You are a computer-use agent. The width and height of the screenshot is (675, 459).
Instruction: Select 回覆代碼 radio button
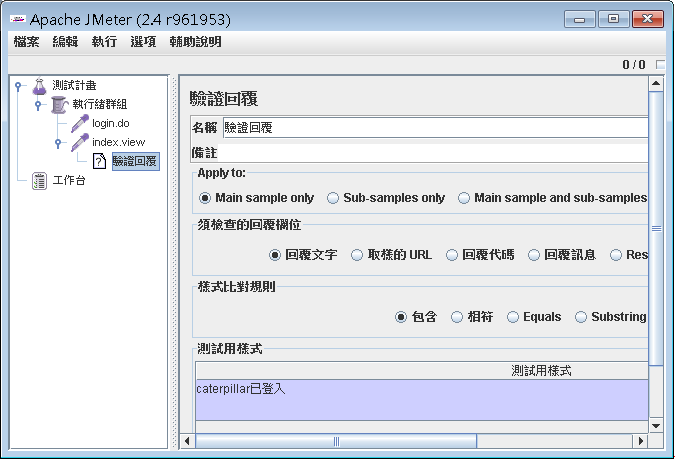pyautogui.click(x=452, y=255)
